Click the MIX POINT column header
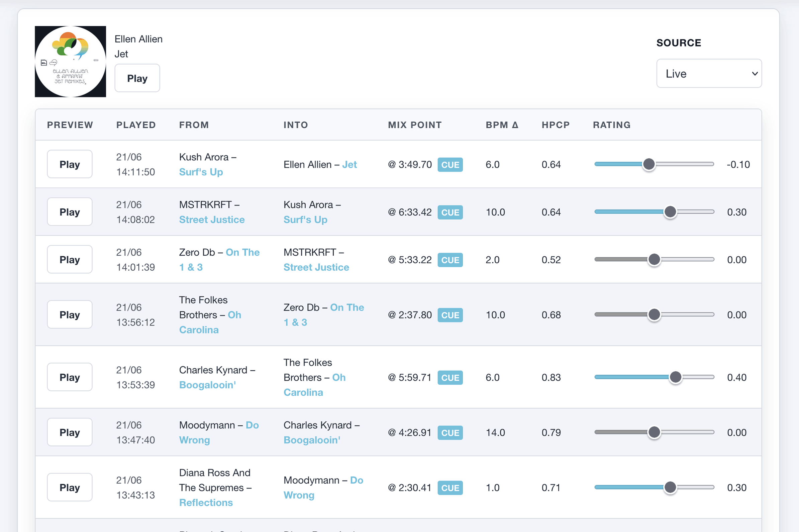 click(415, 125)
